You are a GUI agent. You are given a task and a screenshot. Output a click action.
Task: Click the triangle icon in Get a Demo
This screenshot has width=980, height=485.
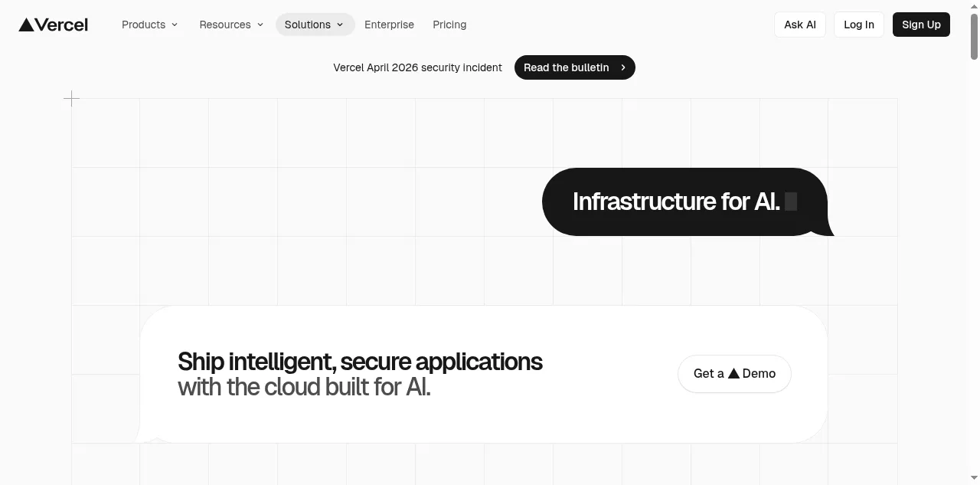(733, 373)
